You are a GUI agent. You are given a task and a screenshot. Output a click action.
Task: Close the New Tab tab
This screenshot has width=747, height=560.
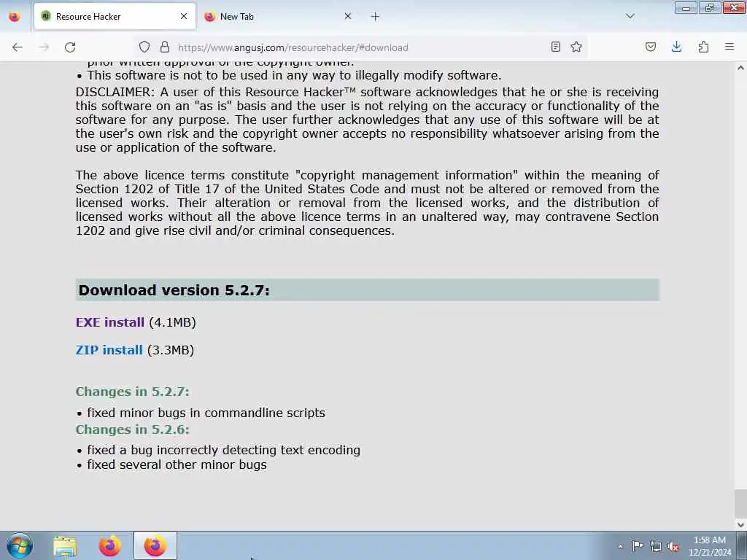(348, 16)
